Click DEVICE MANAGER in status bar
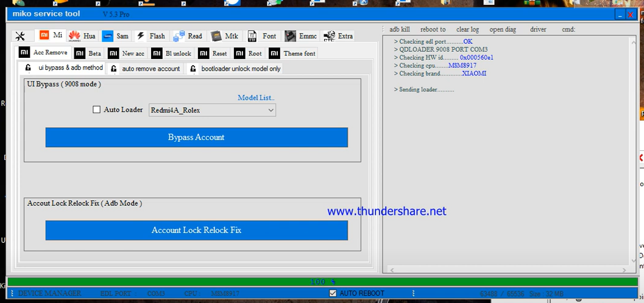 pos(50,294)
